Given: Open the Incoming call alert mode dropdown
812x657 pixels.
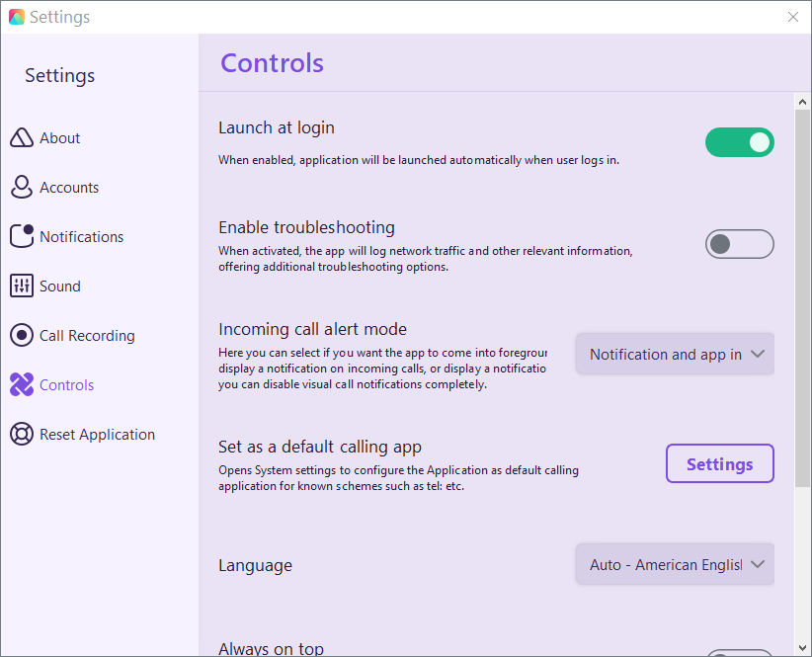Looking at the screenshot, I should tap(675, 354).
